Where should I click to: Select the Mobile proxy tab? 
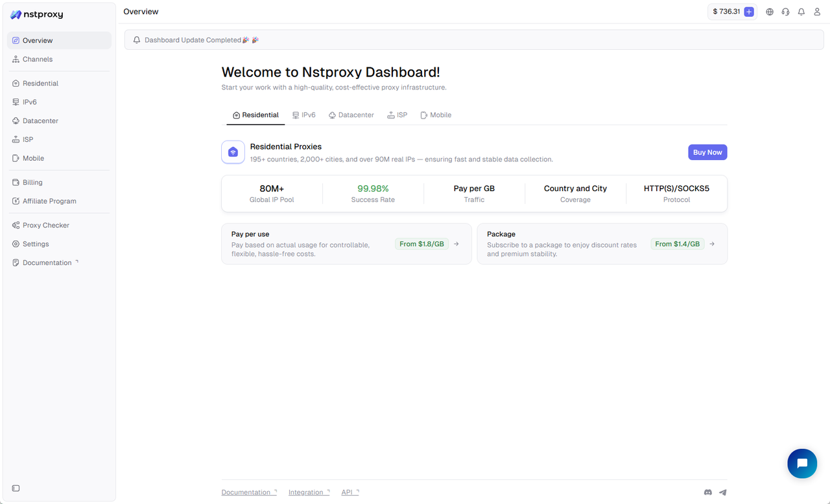pos(435,115)
